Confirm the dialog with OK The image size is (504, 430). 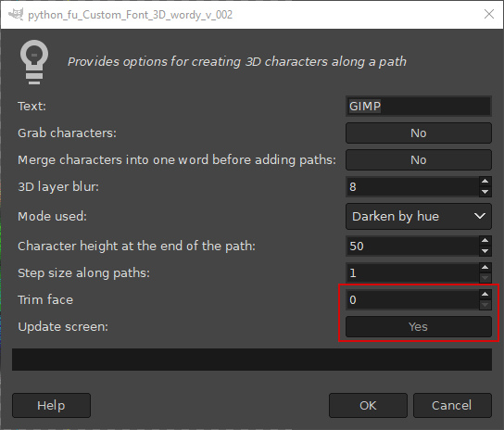[x=368, y=405]
